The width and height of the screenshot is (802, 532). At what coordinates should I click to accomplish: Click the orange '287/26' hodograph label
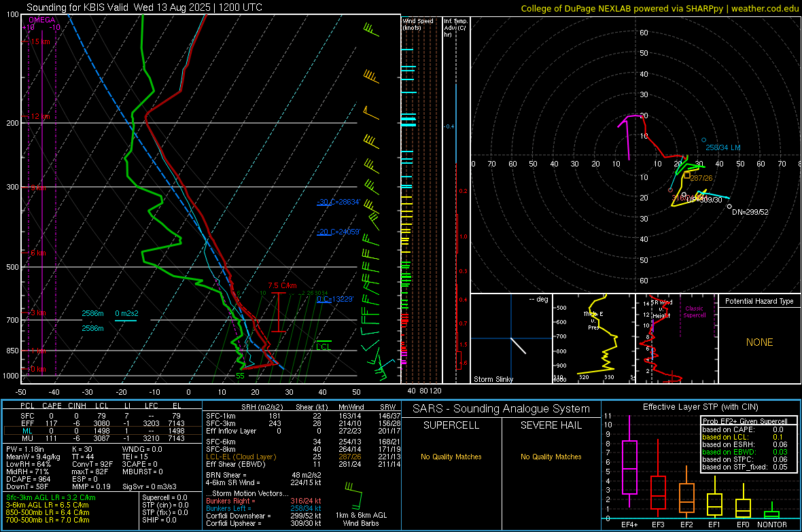[x=701, y=178]
